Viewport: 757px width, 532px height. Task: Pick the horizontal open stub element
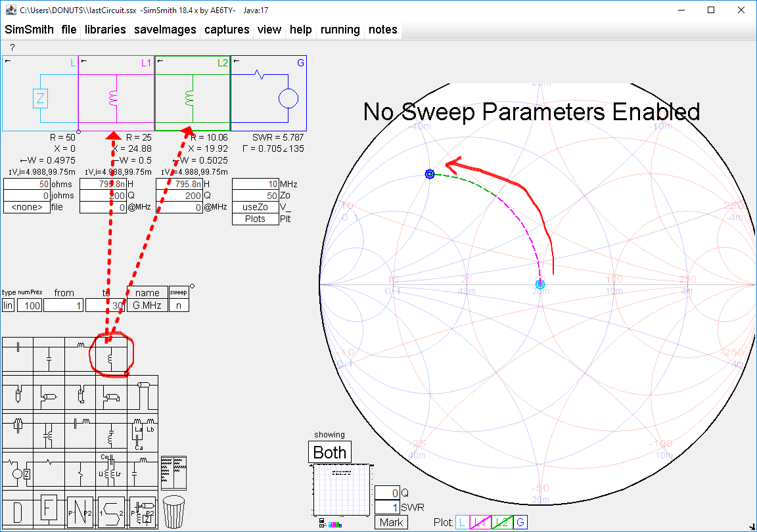pyautogui.click(x=49, y=393)
